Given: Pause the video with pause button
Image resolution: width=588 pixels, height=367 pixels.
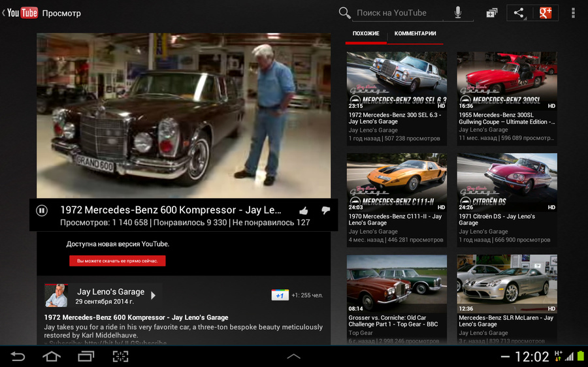Looking at the screenshot, I should point(42,211).
